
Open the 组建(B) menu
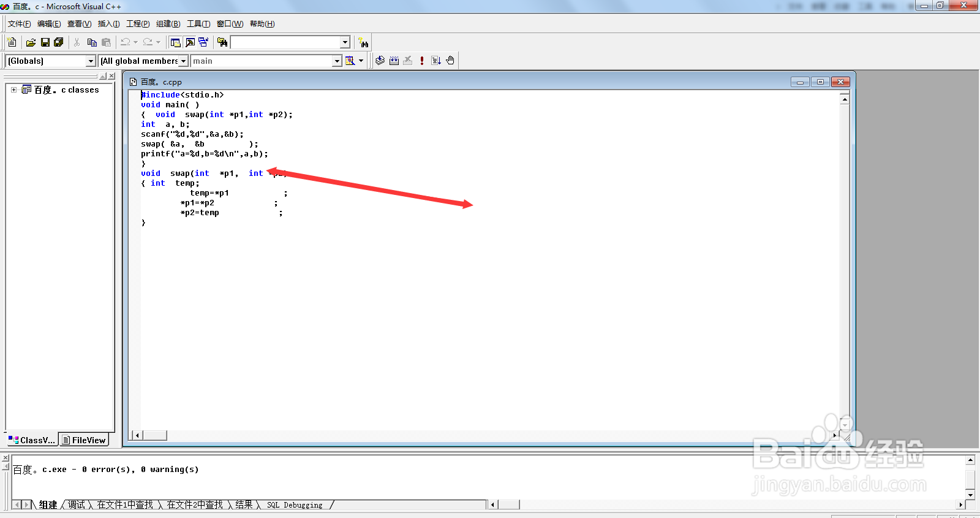[x=168, y=24]
